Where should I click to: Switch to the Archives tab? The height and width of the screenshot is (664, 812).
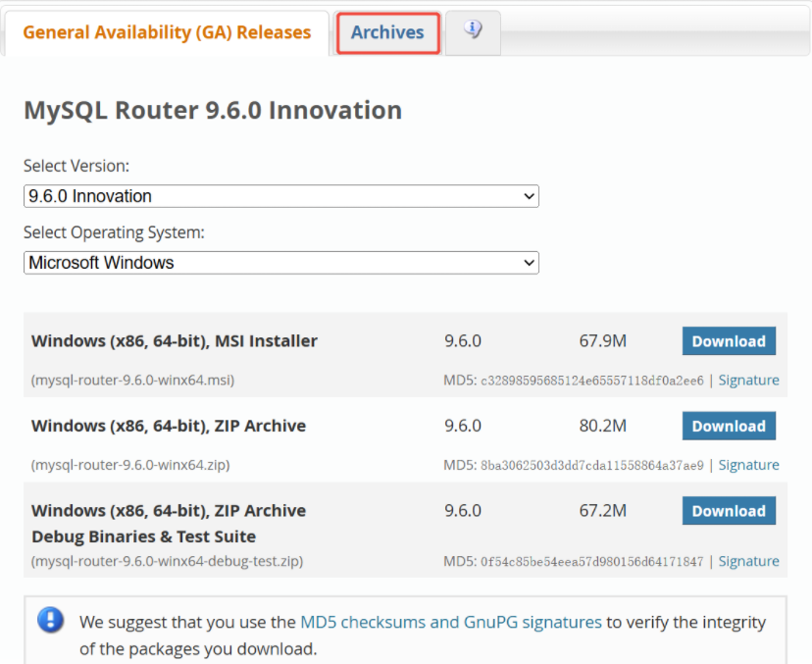point(387,32)
